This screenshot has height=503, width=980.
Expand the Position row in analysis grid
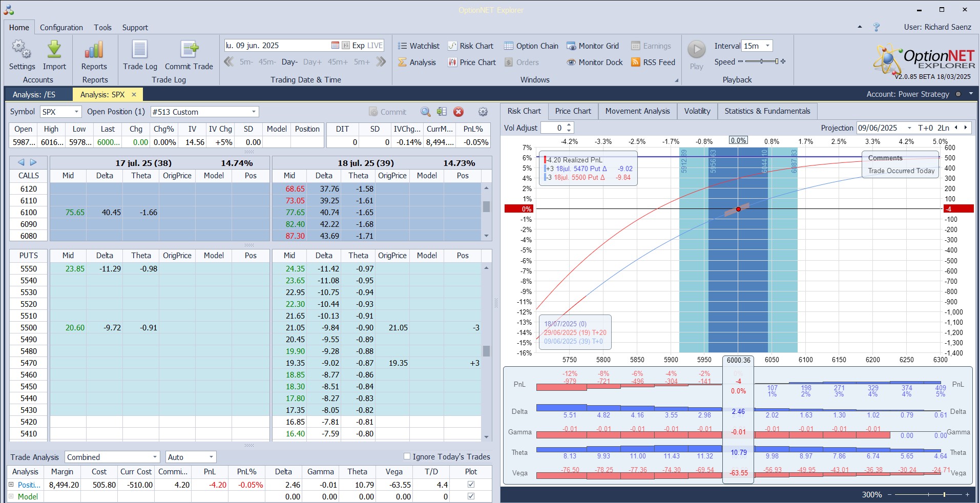[x=11, y=485]
